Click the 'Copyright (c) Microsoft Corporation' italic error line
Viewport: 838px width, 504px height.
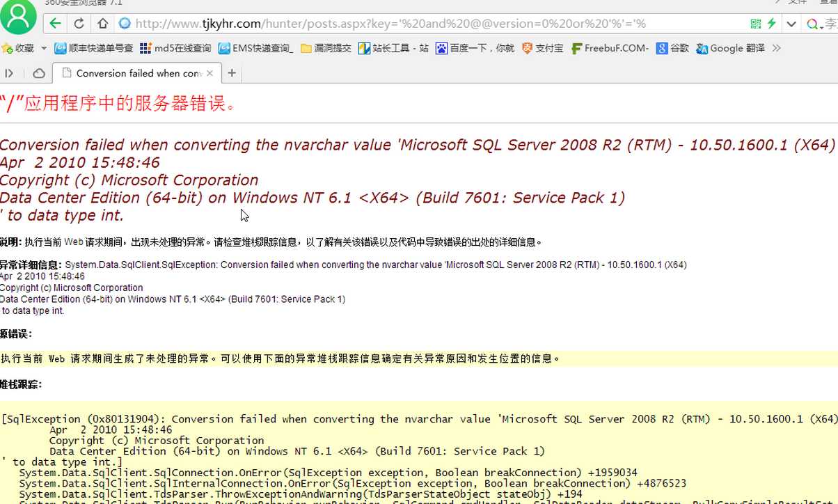tap(129, 180)
